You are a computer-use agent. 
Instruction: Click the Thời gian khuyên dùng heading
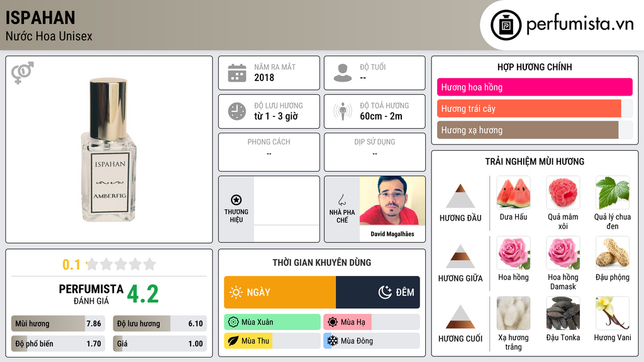coord(322,262)
